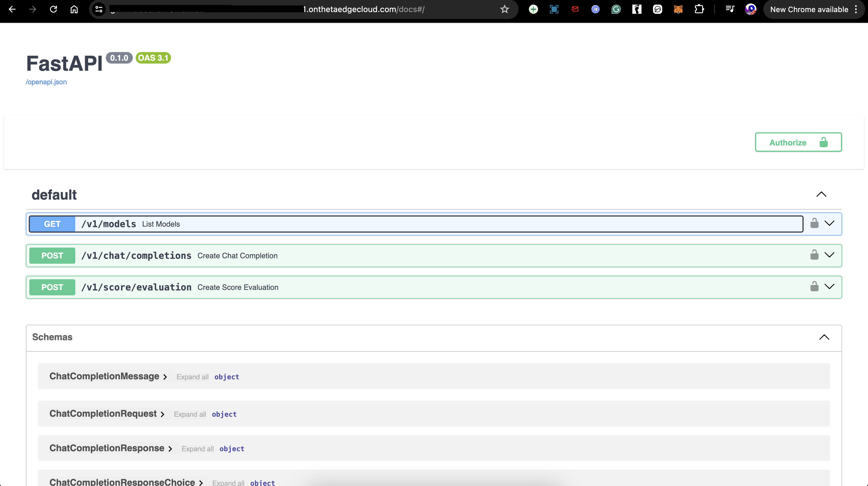Open the Chrome extensions puzzle icon
Image resolution: width=868 pixels, height=486 pixels.
(x=699, y=9)
